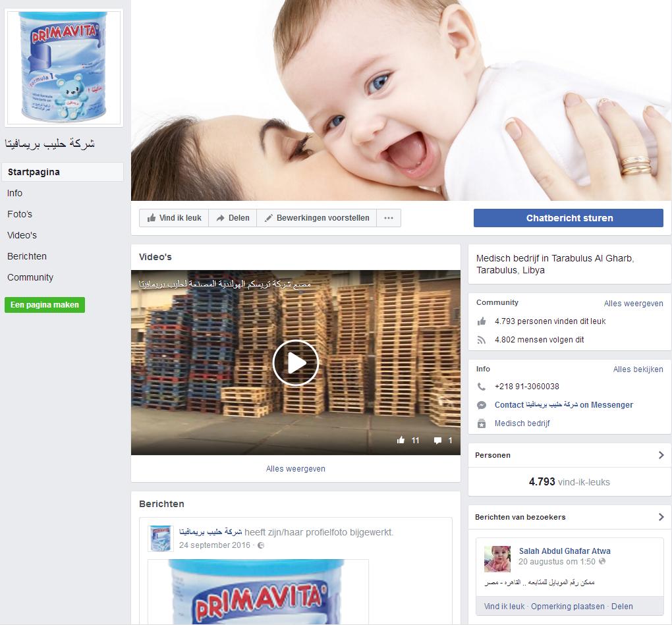This screenshot has height=625, width=672.
Task: Click the green Een pagina maken button
Action: pos(45,304)
